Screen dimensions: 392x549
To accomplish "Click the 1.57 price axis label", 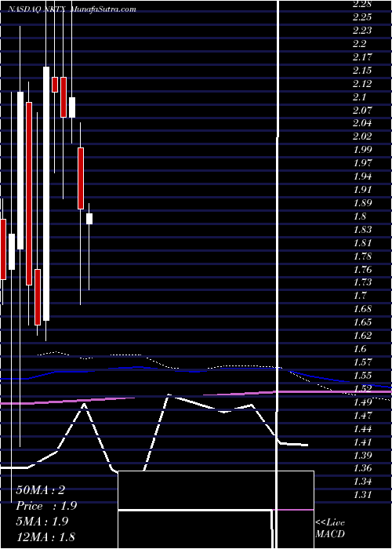I will point(362,362).
